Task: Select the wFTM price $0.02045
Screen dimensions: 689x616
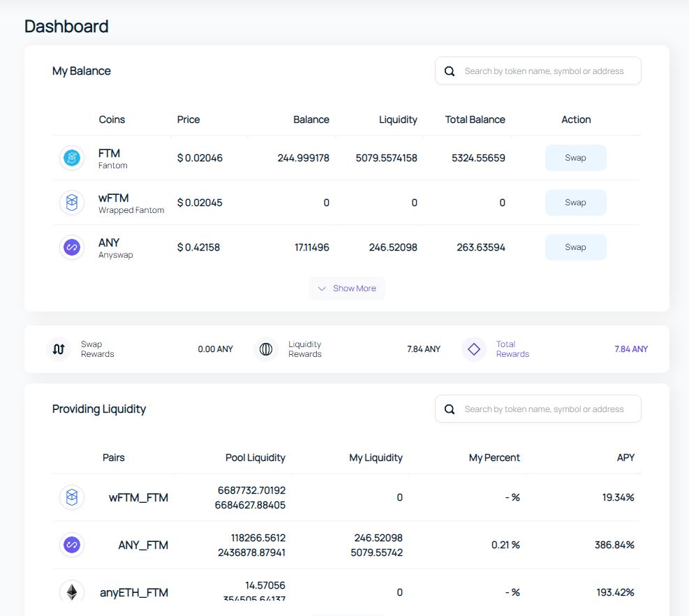Action: click(200, 203)
